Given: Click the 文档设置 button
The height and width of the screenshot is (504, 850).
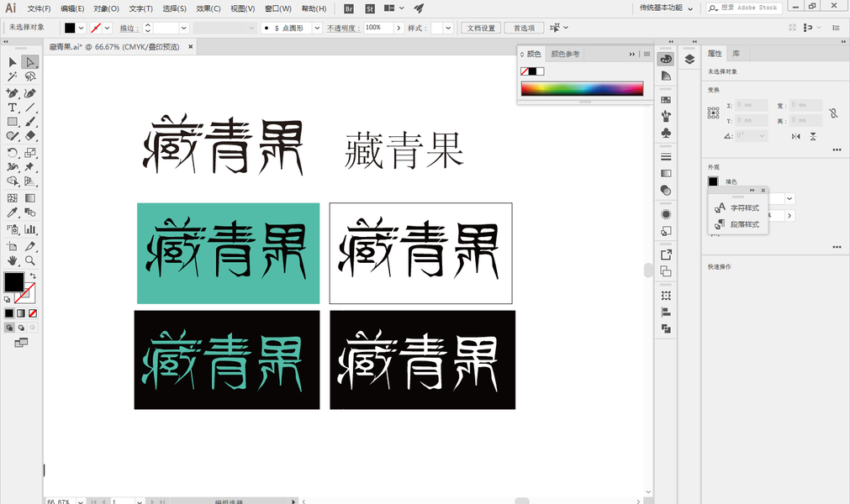Looking at the screenshot, I should point(481,28).
